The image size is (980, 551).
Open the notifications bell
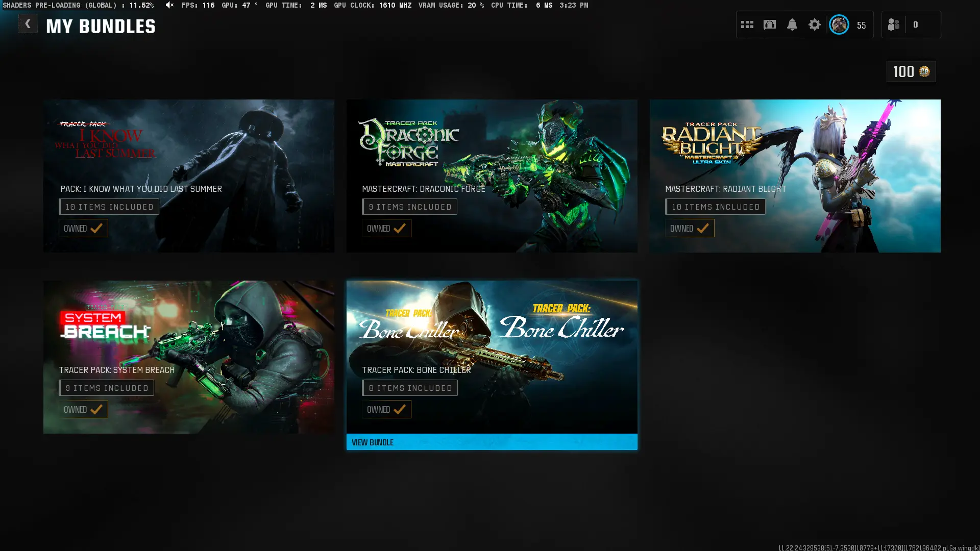[x=792, y=24]
